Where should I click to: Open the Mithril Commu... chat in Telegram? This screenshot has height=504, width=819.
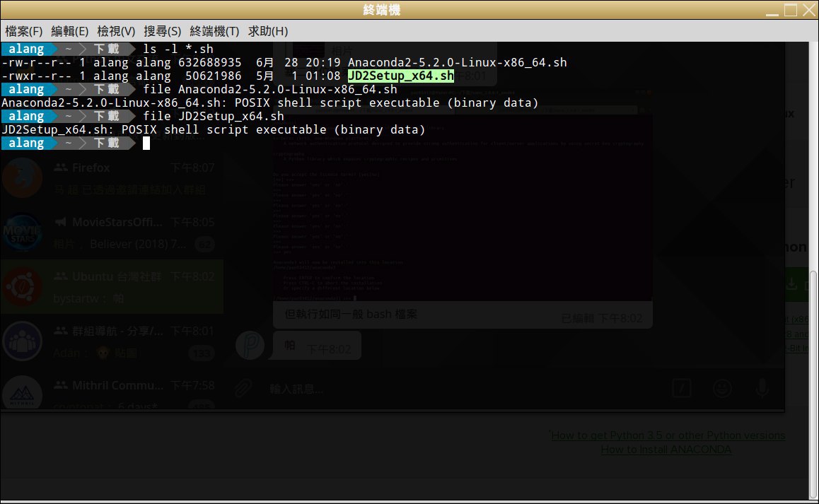[112, 389]
